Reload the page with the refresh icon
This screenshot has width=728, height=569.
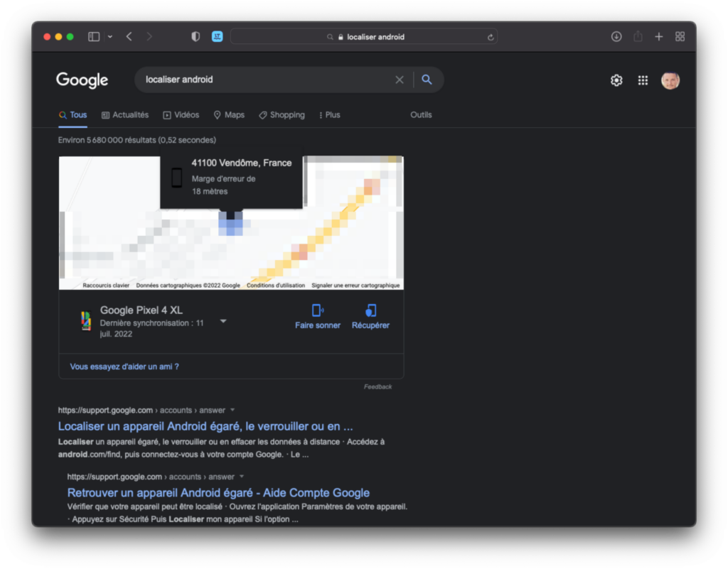click(x=491, y=37)
